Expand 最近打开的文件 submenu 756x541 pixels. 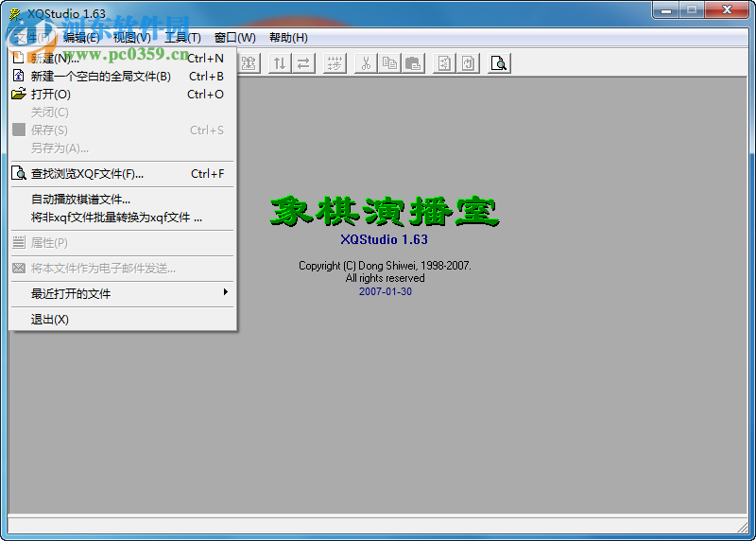pos(122,293)
